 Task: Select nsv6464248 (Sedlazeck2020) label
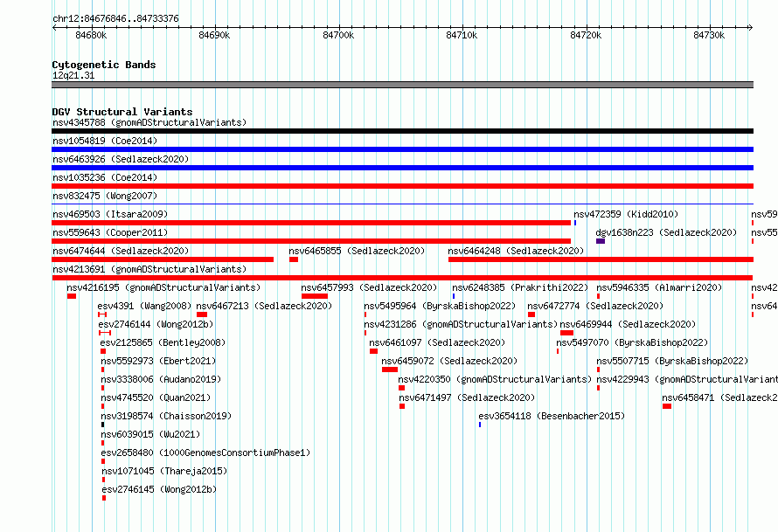pyautogui.click(x=516, y=251)
